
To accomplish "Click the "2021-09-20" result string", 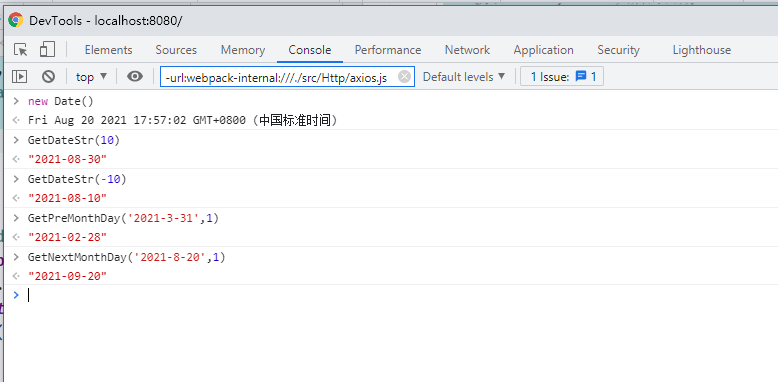I will [67, 276].
